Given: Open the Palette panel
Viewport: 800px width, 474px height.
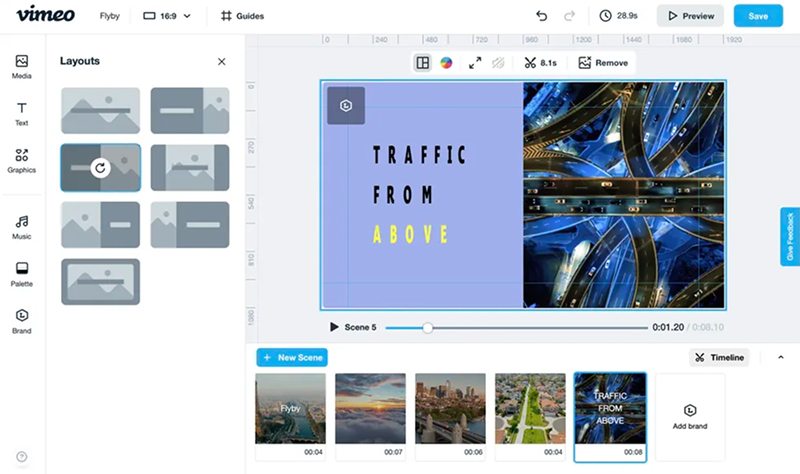Looking at the screenshot, I should click(21, 273).
